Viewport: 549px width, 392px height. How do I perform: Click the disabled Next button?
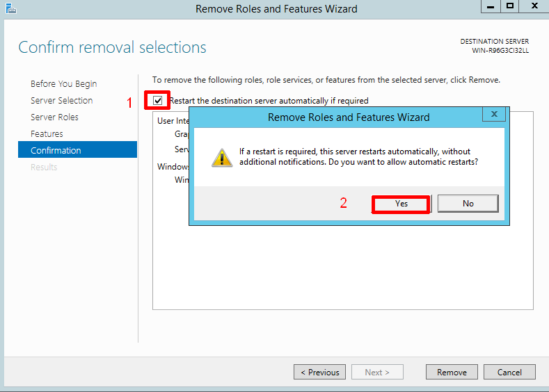tap(377, 372)
